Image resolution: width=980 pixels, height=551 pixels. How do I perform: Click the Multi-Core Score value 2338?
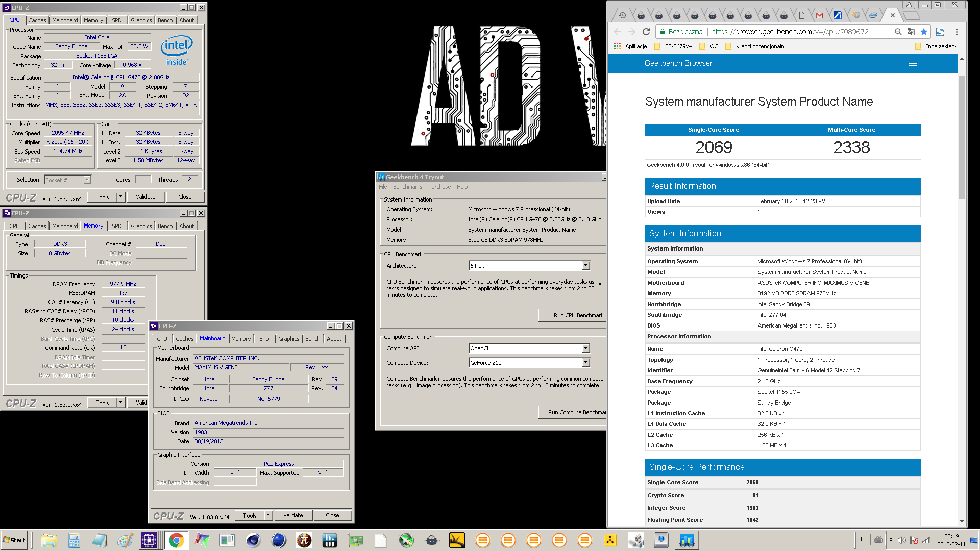(x=851, y=147)
